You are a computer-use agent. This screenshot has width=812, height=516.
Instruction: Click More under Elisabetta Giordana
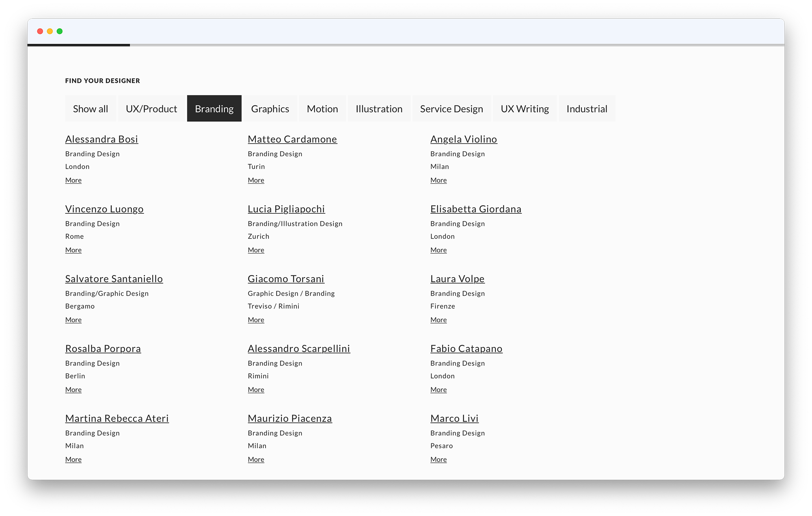coord(438,250)
